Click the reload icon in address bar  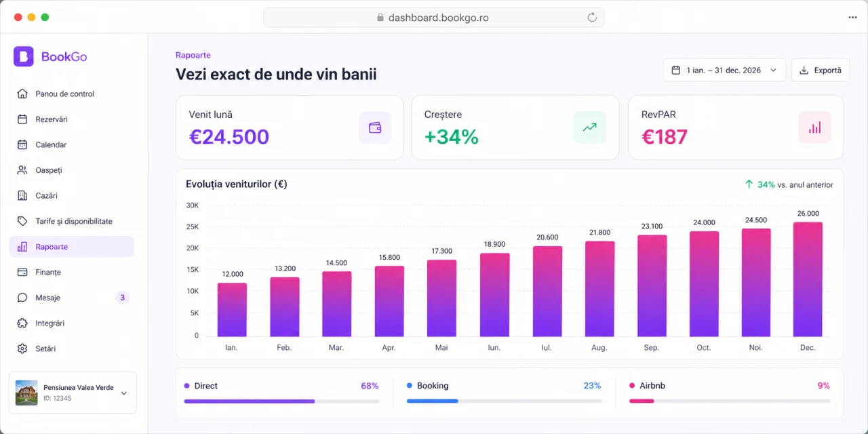click(592, 18)
